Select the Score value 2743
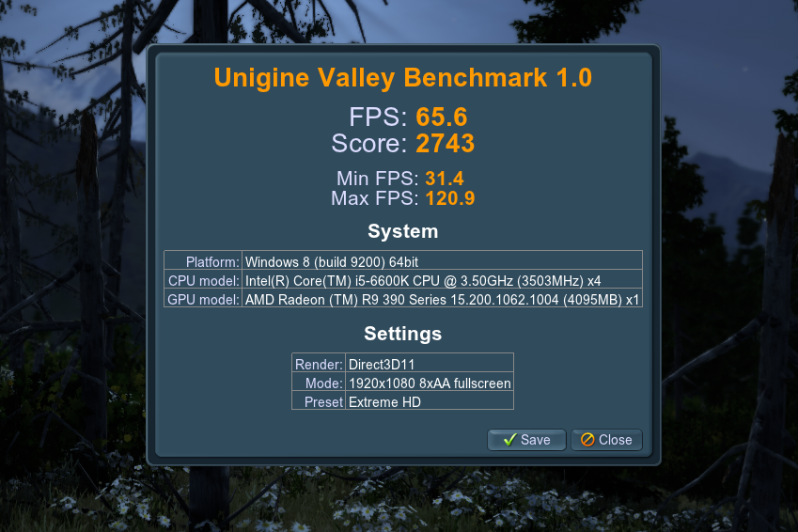This screenshot has width=798, height=532. point(445,144)
